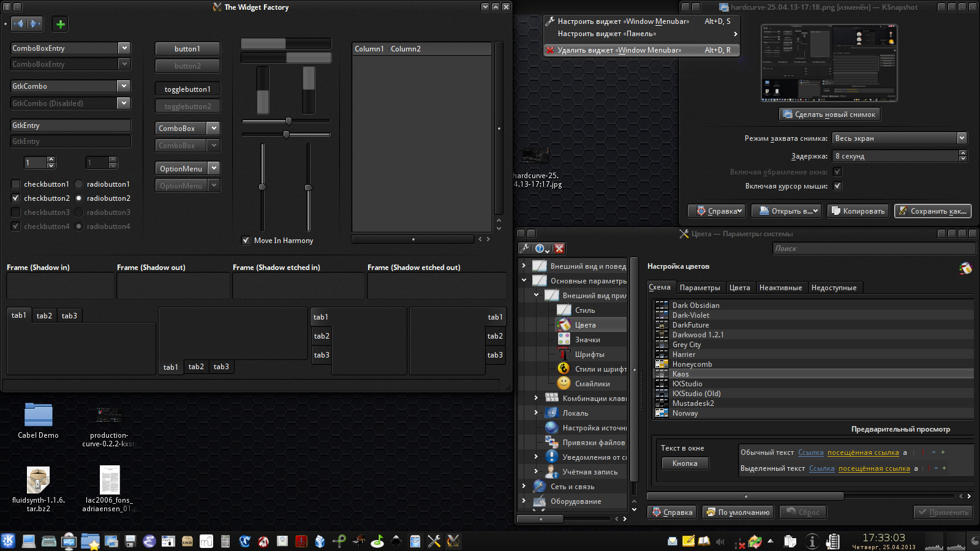Click По умолчанию in color settings
This screenshot has height=551, width=980.
pyautogui.click(x=738, y=512)
